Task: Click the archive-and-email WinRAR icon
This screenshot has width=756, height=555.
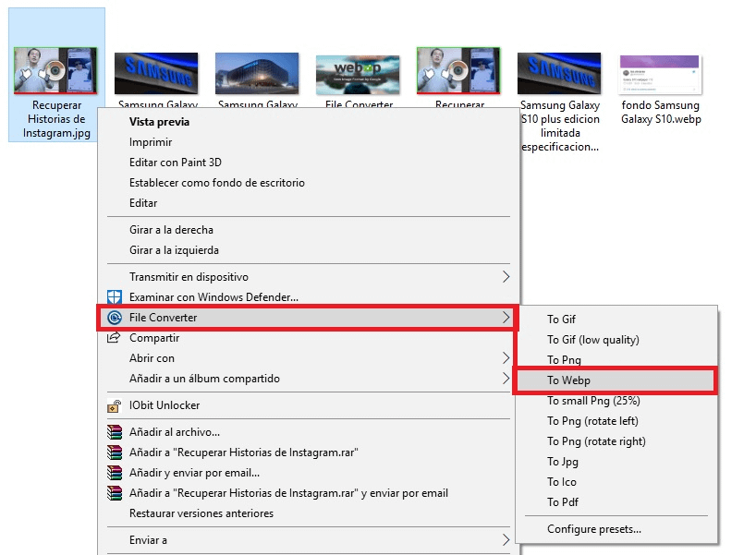Action: tap(115, 493)
